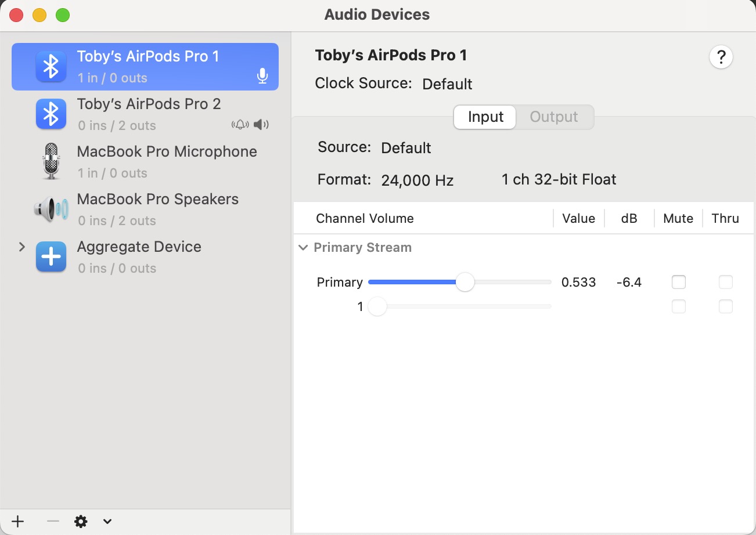Image resolution: width=756 pixels, height=535 pixels.
Task: Enable Thru for the Primary channel
Action: tap(726, 283)
